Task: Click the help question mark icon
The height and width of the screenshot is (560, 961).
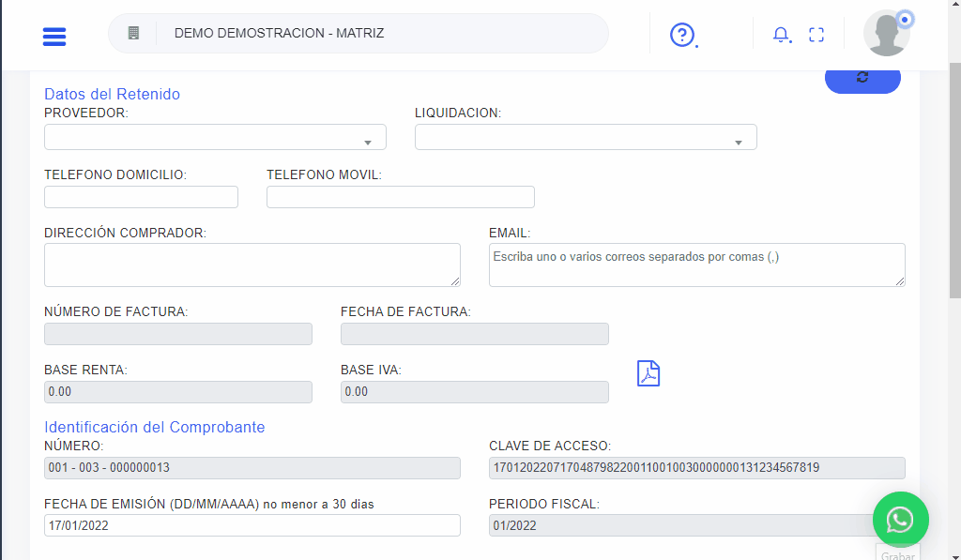Action: click(x=681, y=35)
